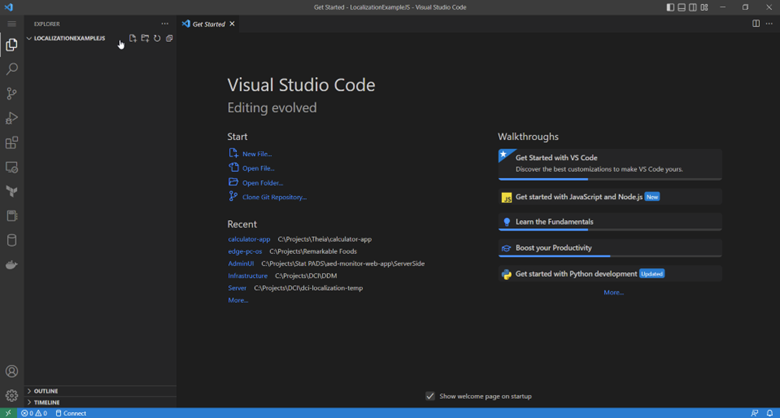This screenshot has height=418, width=780.
Task: Click the application menu hamburger icon
Action: point(11,24)
